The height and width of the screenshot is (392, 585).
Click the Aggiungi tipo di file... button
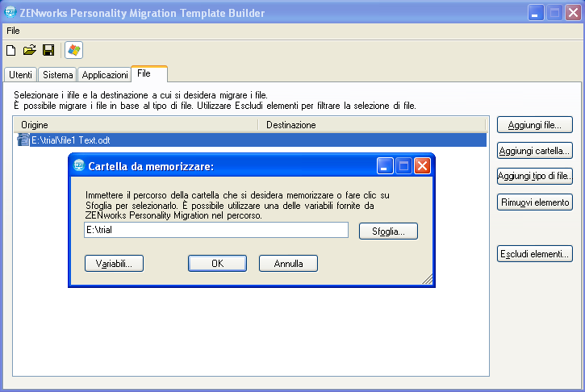(x=535, y=176)
